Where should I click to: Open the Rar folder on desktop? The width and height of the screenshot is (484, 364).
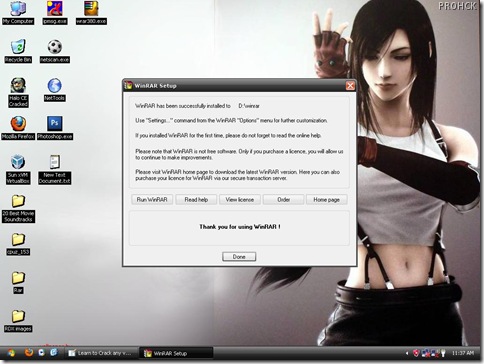[18, 282]
